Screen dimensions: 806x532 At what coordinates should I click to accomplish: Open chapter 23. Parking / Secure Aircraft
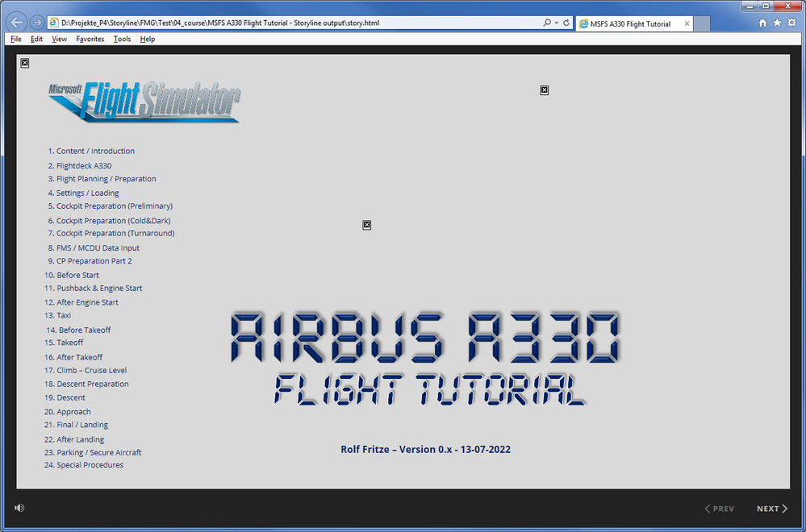[x=93, y=452]
